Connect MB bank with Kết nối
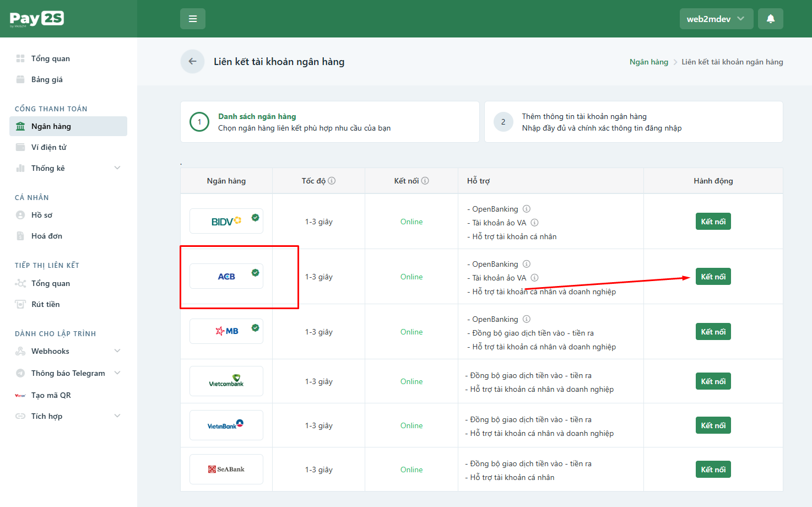812x507 pixels. pos(713,332)
